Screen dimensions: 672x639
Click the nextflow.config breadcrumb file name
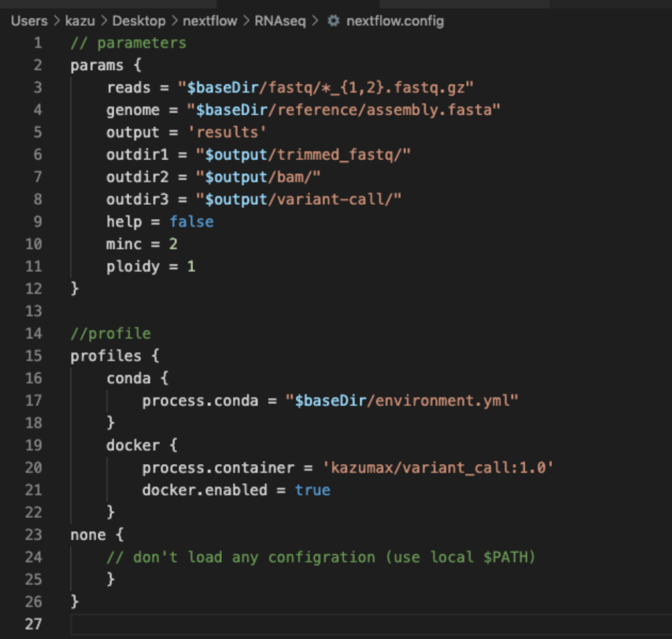tap(395, 21)
